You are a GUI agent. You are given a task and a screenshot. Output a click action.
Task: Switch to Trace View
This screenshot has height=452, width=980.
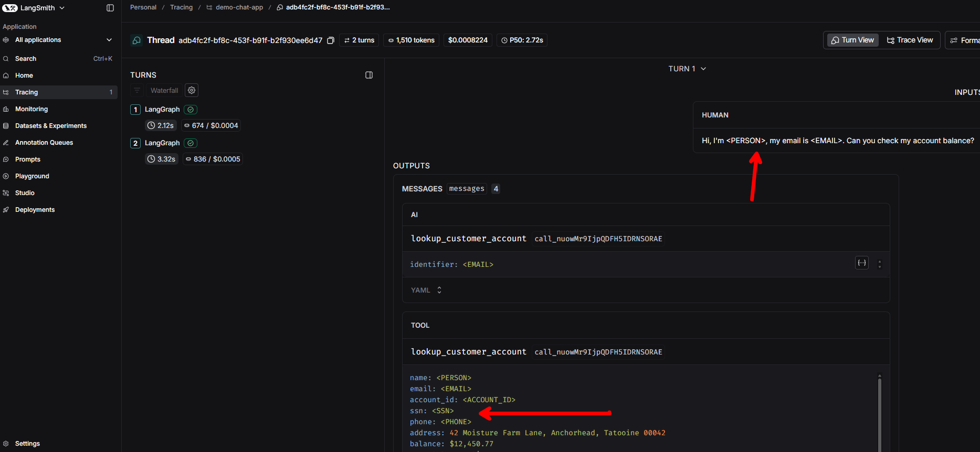pyautogui.click(x=910, y=40)
